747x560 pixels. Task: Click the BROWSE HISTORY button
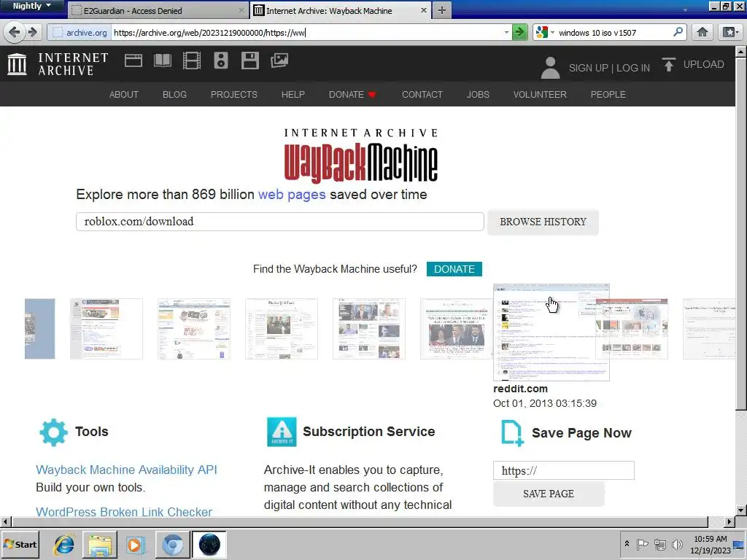pyautogui.click(x=543, y=222)
